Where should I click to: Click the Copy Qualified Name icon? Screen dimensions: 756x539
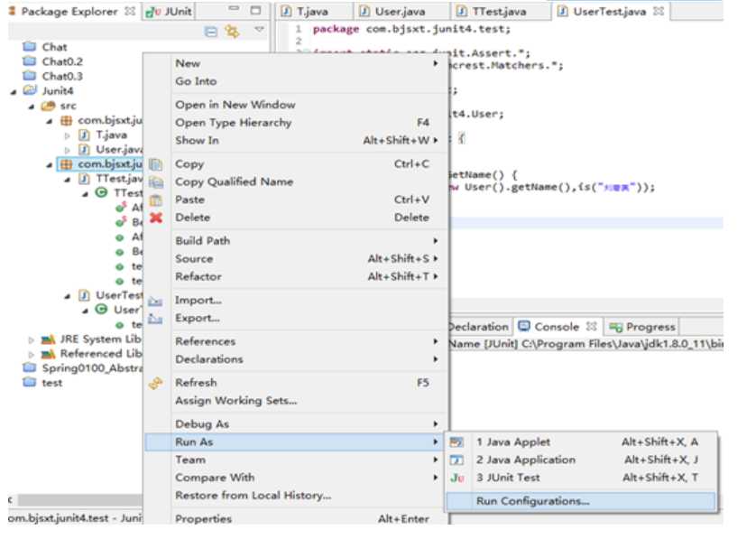(156, 182)
